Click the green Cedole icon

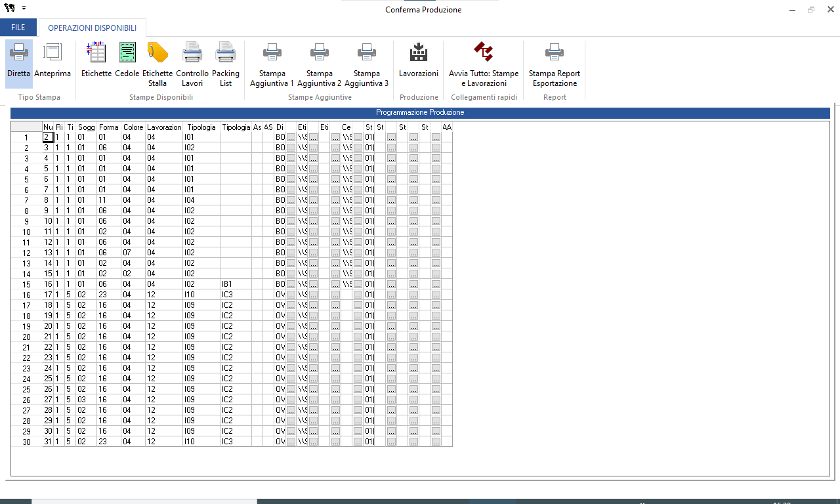[x=127, y=52]
